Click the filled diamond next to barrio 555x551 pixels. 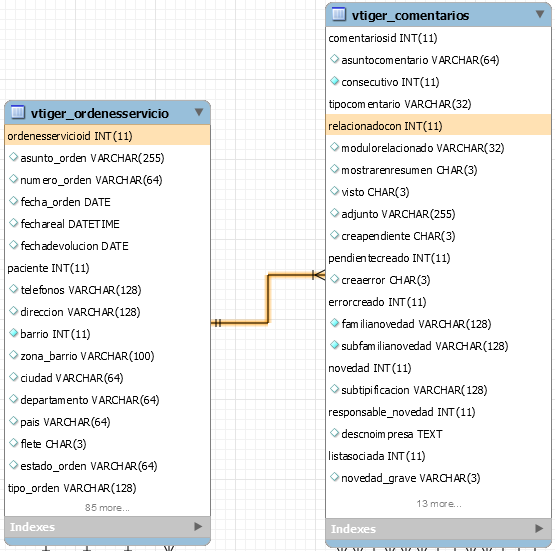pos(13,333)
